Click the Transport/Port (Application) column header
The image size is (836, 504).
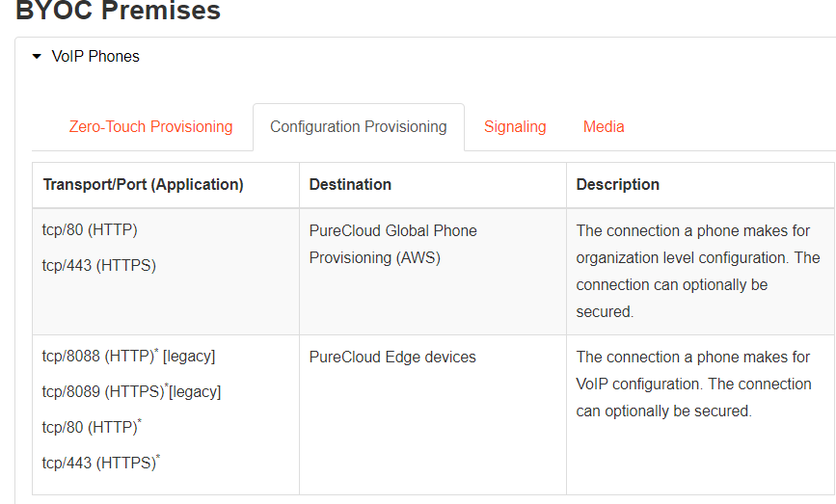click(143, 184)
